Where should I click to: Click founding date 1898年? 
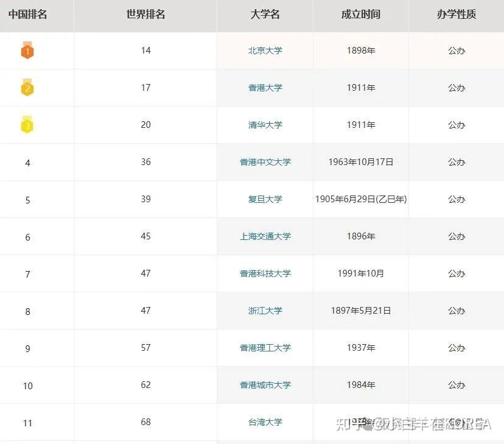coord(361,51)
